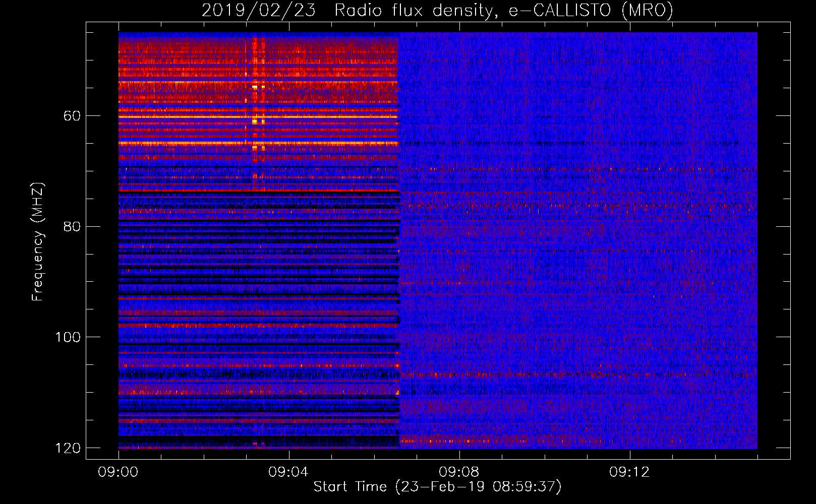Screen dimensions: 816x504
Task: Click the 09:00 time tick label
Action: pos(119,472)
